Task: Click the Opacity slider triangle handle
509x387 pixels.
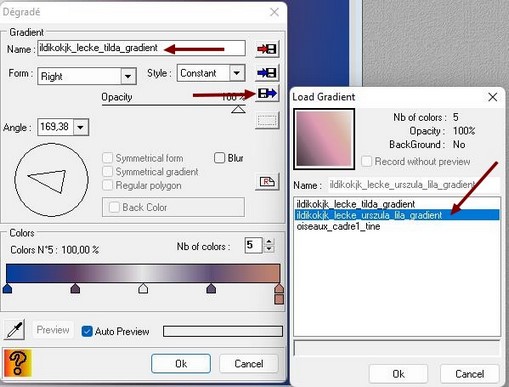Action: click(238, 110)
